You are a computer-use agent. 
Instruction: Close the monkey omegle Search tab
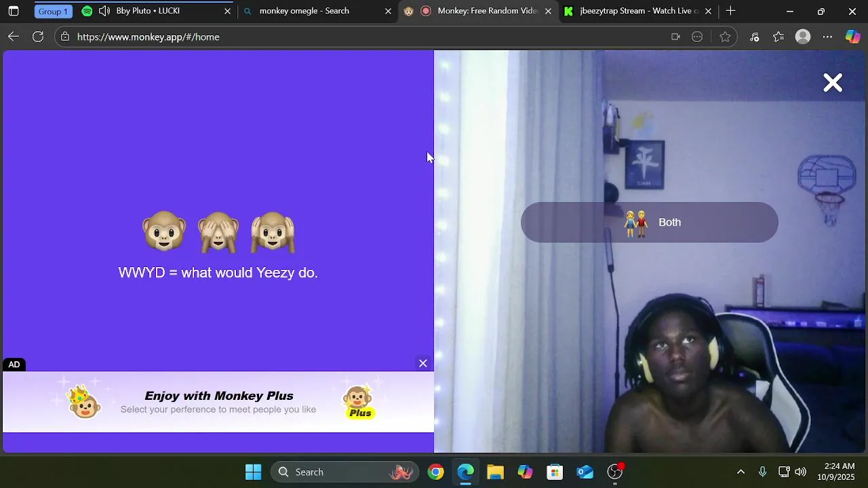(x=388, y=12)
